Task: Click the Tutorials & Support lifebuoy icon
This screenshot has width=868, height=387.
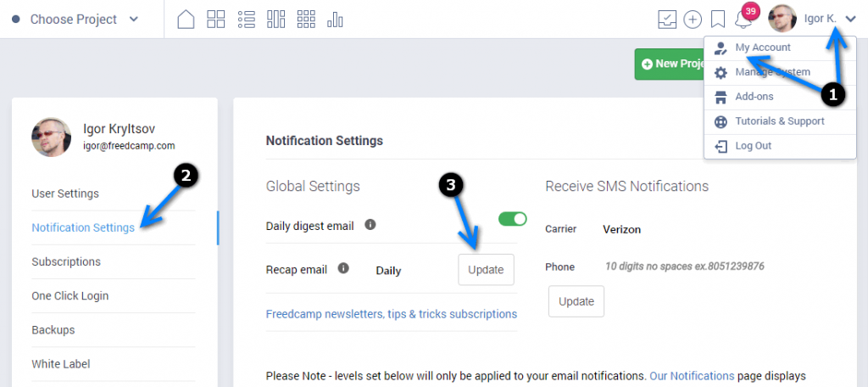Action: coord(721,122)
